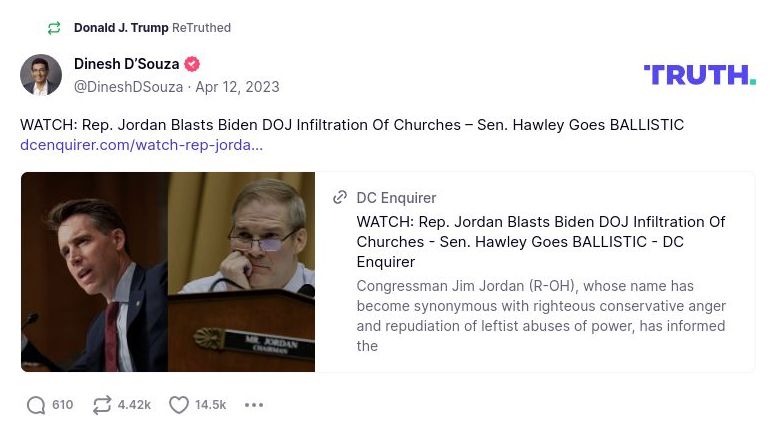
Task: Click the TRUTH logo
Action: (699, 75)
